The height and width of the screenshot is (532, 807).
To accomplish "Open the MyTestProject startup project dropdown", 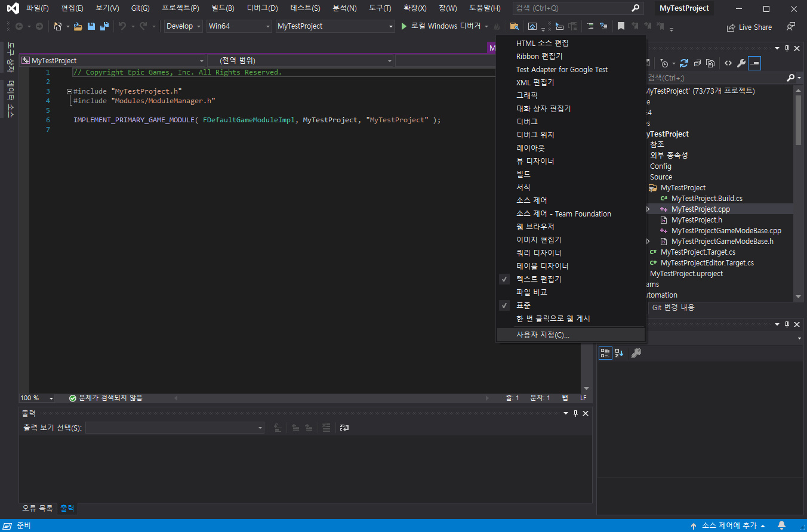I will (335, 26).
